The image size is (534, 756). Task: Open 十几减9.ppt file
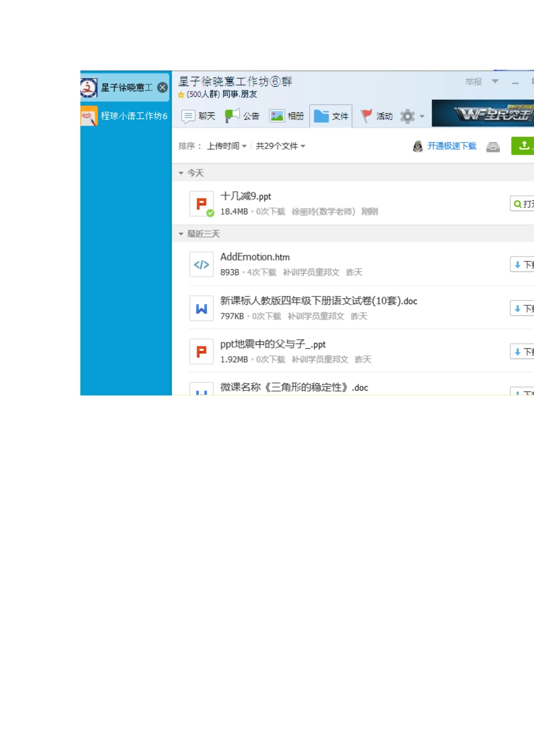pyautogui.click(x=522, y=204)
